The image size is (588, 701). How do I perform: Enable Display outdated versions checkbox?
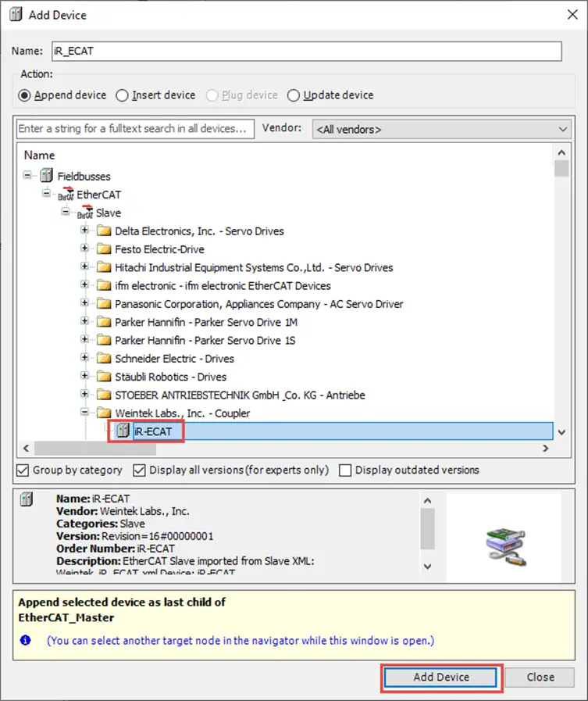pos(345,470)
